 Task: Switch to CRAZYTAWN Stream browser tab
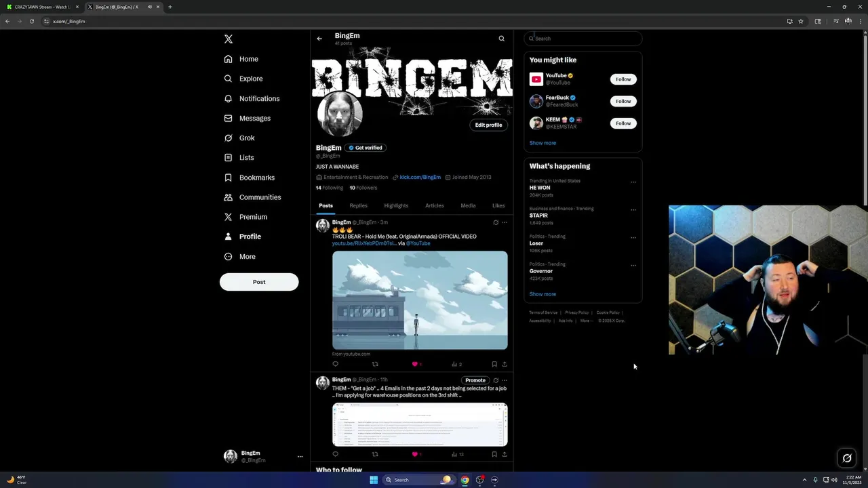coord(43,7)
